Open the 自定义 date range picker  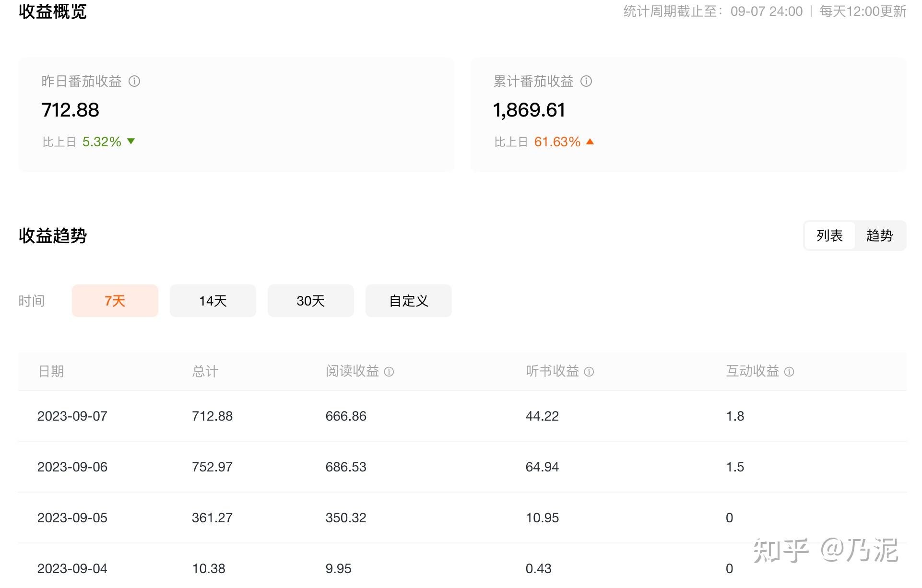click(x=409, y=301)
